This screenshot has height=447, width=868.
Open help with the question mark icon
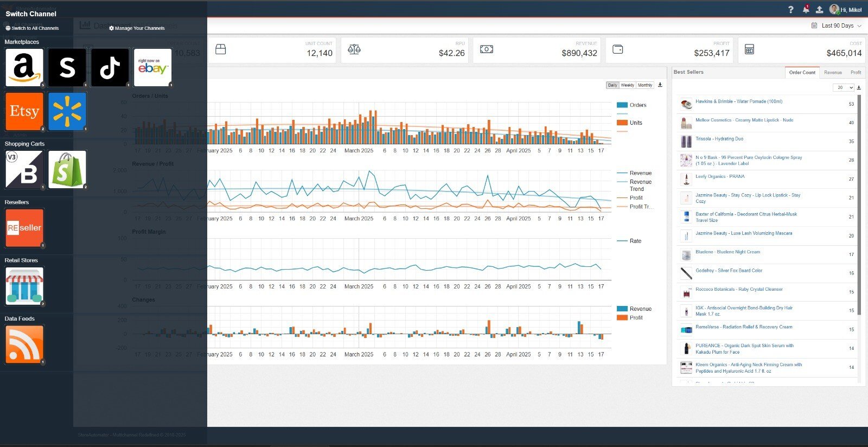coord(790,10)
